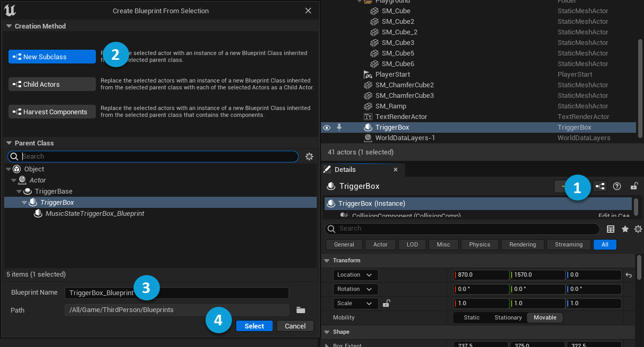
Task: Open Details panel settings gear
Action: [638, 229]
